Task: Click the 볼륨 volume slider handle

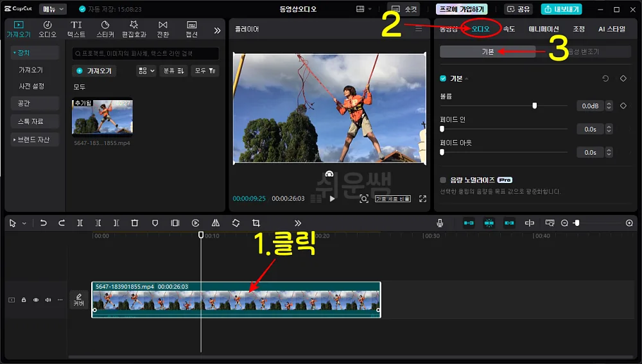Action: (x=534, y=106)
